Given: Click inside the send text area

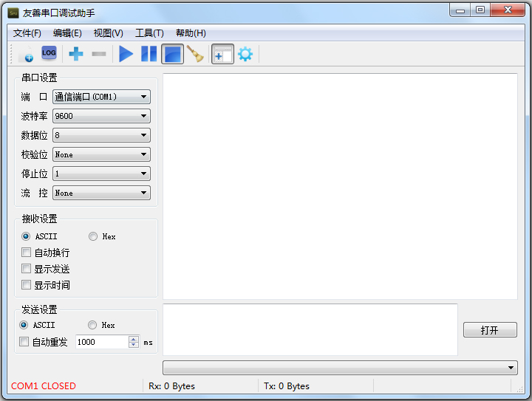Looking at the screenshot, I should [x=310, y=329].
